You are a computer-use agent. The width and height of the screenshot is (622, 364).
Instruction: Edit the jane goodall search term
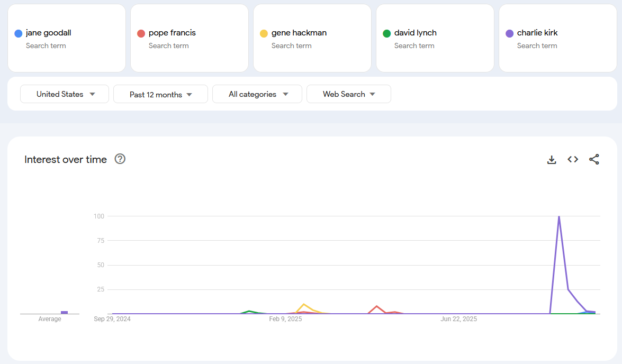pyautogui.click(x=48, y=33)
